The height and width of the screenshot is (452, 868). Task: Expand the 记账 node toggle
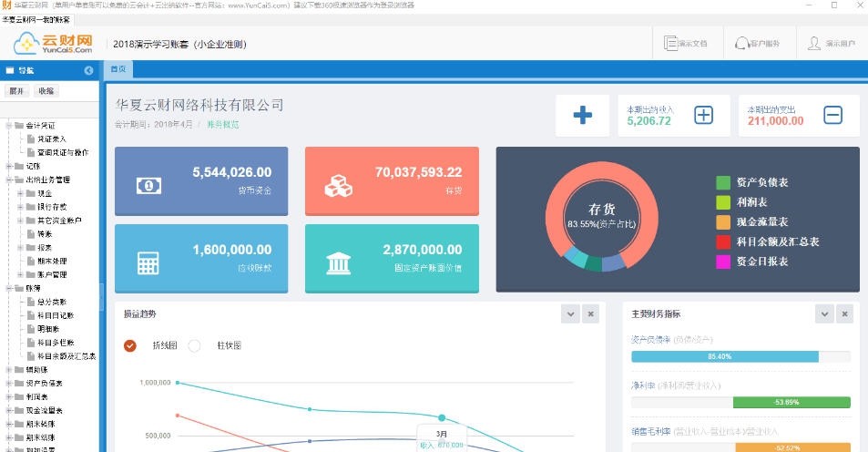click(x=9, y=166)
